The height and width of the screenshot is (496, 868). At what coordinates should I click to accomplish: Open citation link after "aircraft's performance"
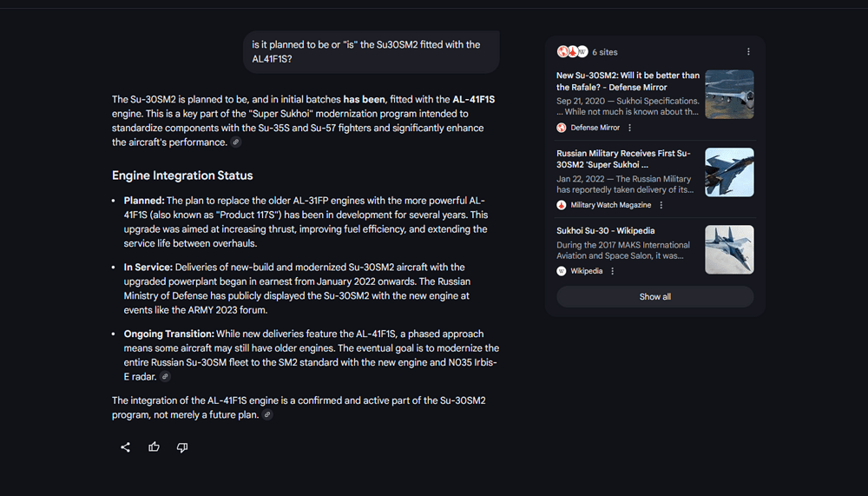pyautogui.click(x=236, y=142)
